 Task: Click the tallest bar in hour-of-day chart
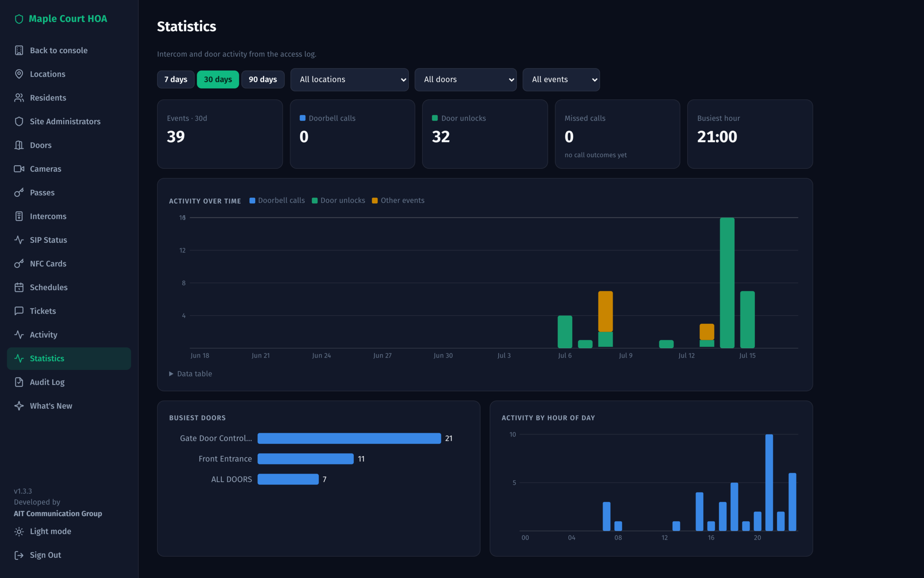(x=769, y=482)
